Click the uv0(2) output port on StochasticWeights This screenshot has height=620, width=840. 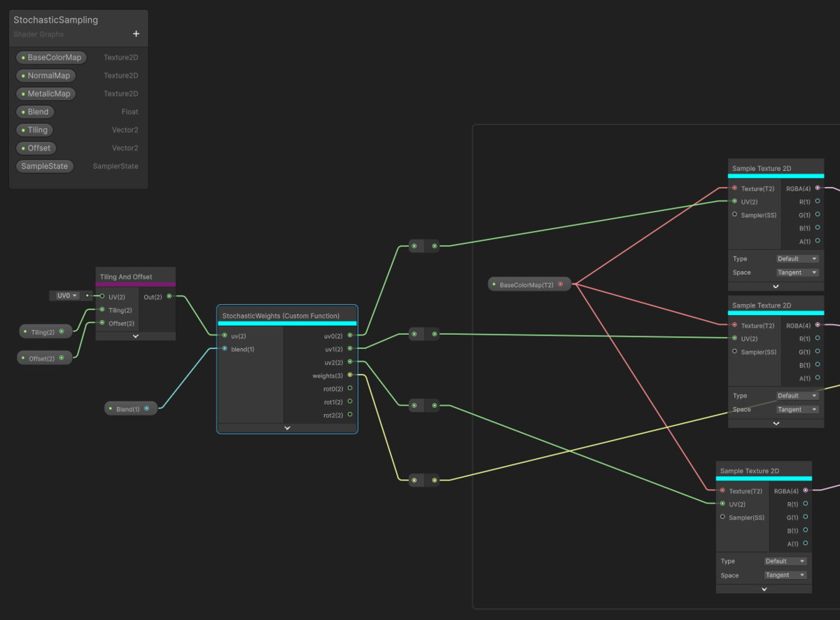tap(350, 336)
